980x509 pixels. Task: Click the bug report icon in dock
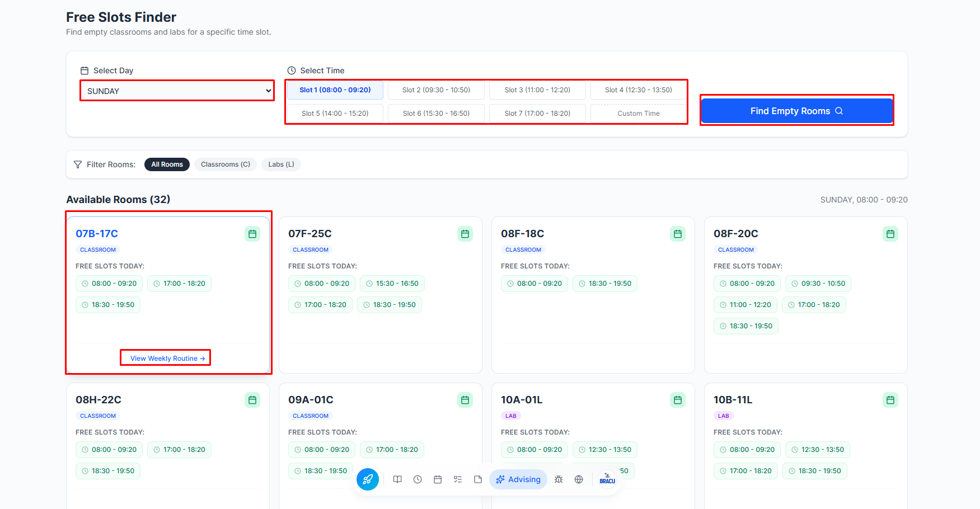(559, 479)
